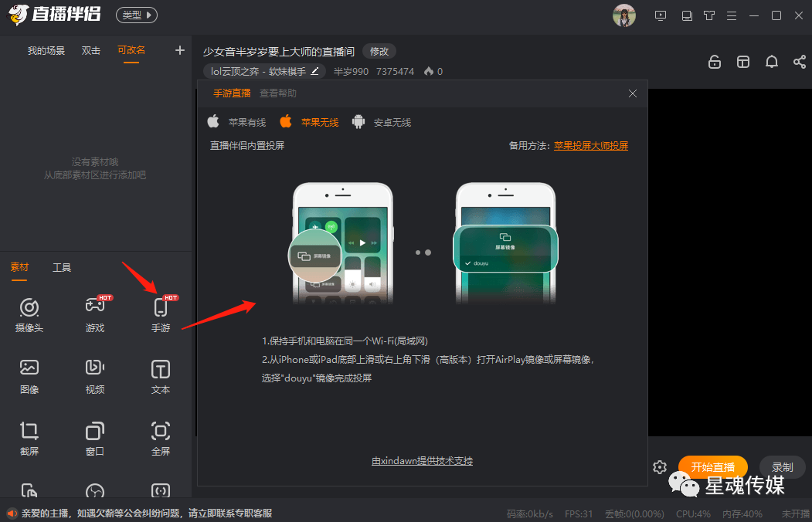Click FPS:31 in status bar

[579, 514]
